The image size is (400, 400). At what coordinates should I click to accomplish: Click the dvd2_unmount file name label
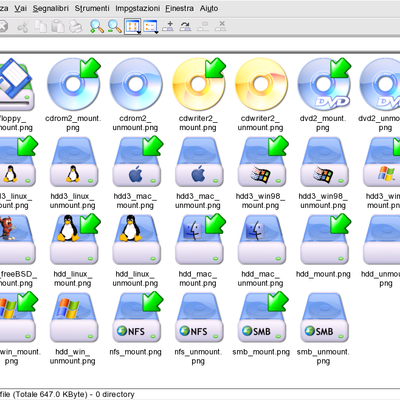379,123
